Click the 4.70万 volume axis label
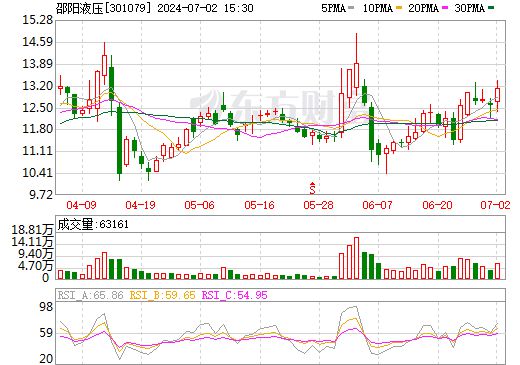 [x=36, y=266]
